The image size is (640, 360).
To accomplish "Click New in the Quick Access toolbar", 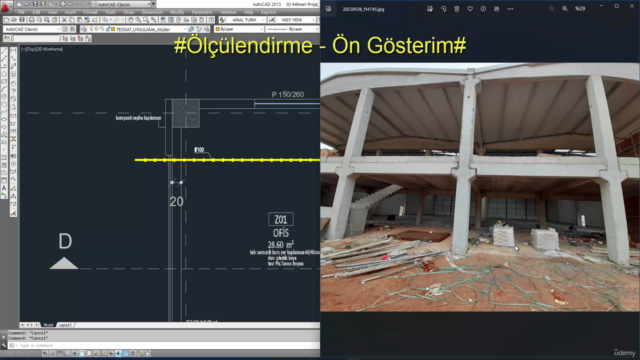I will (19, 4).
